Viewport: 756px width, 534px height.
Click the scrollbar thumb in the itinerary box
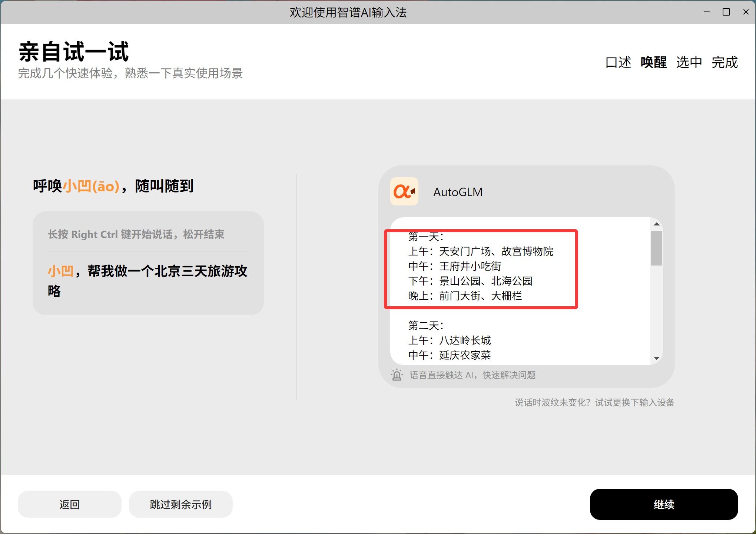tap(656, 248)
